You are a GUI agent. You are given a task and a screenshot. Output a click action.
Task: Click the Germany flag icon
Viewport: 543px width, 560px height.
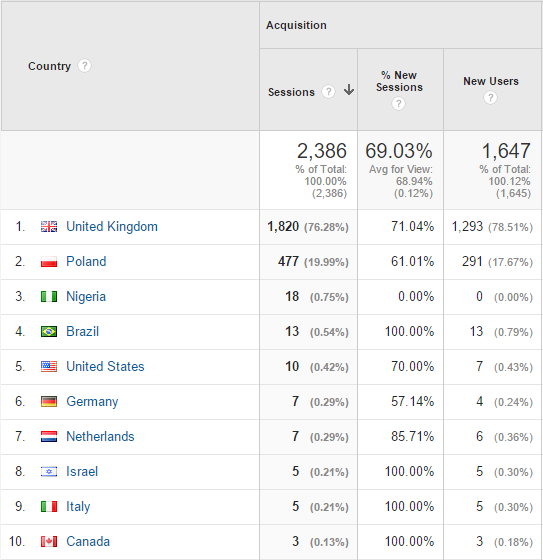pos(49,401)
